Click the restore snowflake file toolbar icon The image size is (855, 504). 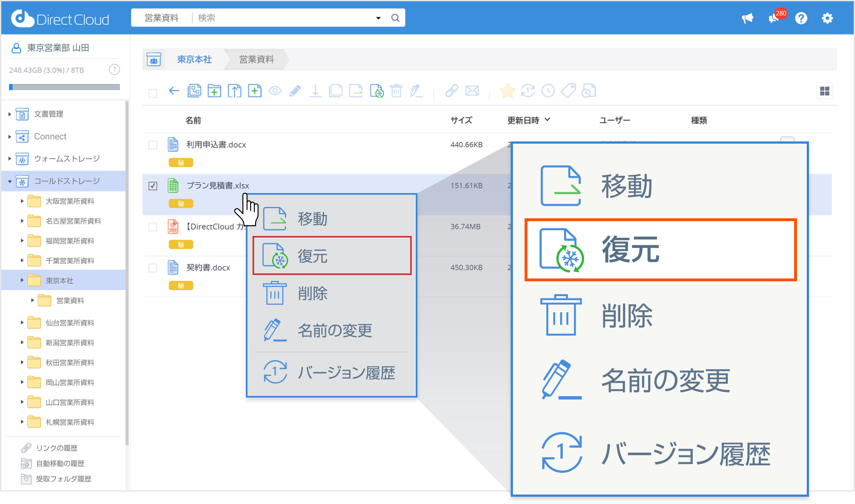point(376,91)
